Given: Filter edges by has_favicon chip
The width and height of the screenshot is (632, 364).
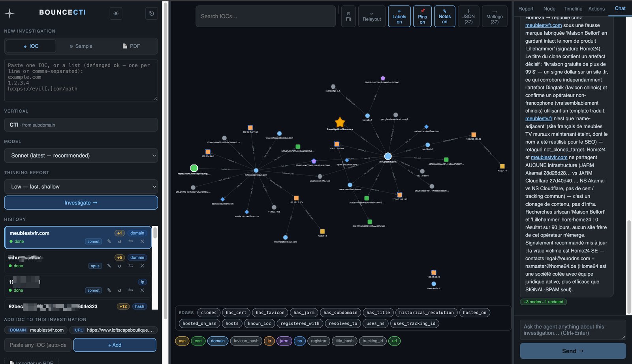Looking at the screenshot, I should click(270, 313).
